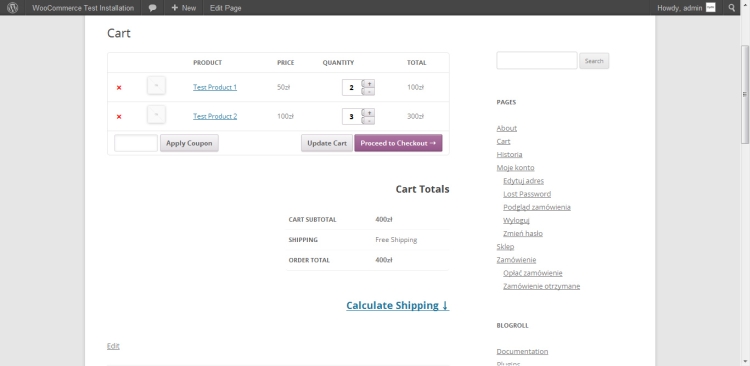Screen dimensions: 750x366
Task: Remove Test Product 2 with red X
Action: coord(119,117)
